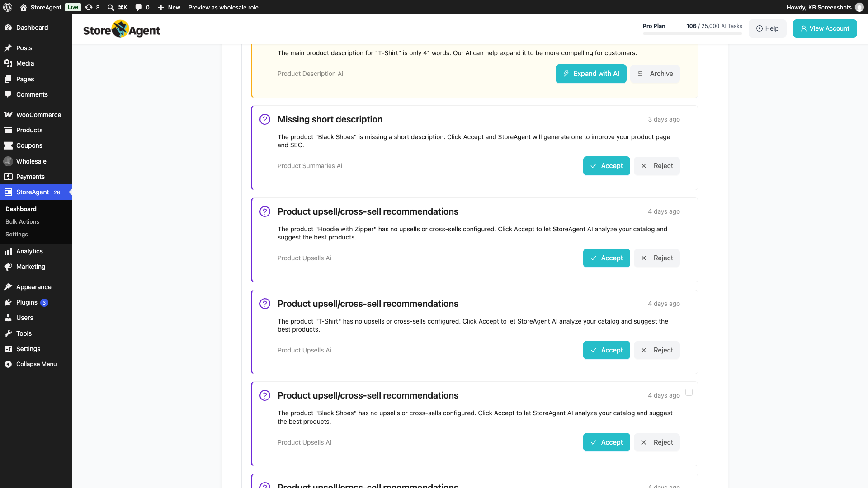Open Plugins with 3 updates badge

[x=36, y=302]
